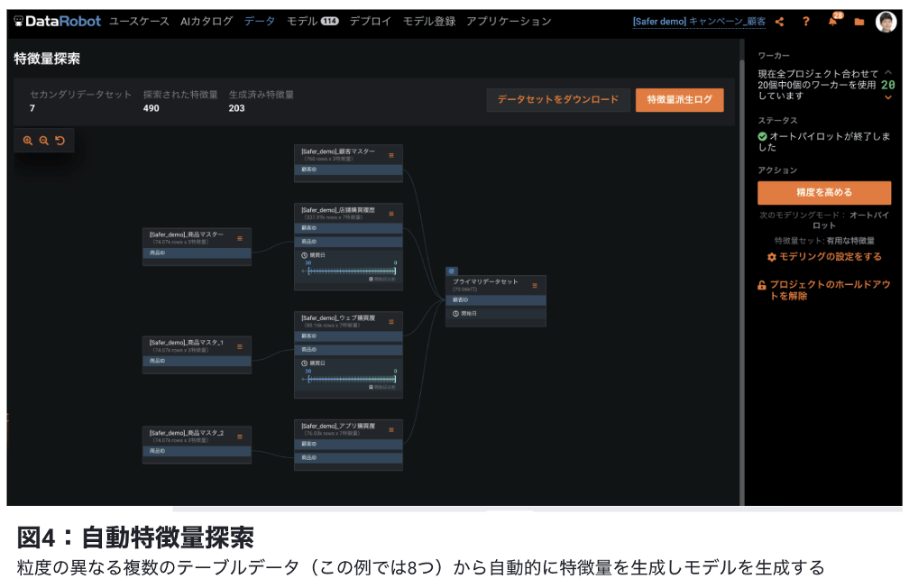The image size is (909, 588).
Task: Select 商品ID key in ウェブ購買履 node
Action: [x=348, y=350]
